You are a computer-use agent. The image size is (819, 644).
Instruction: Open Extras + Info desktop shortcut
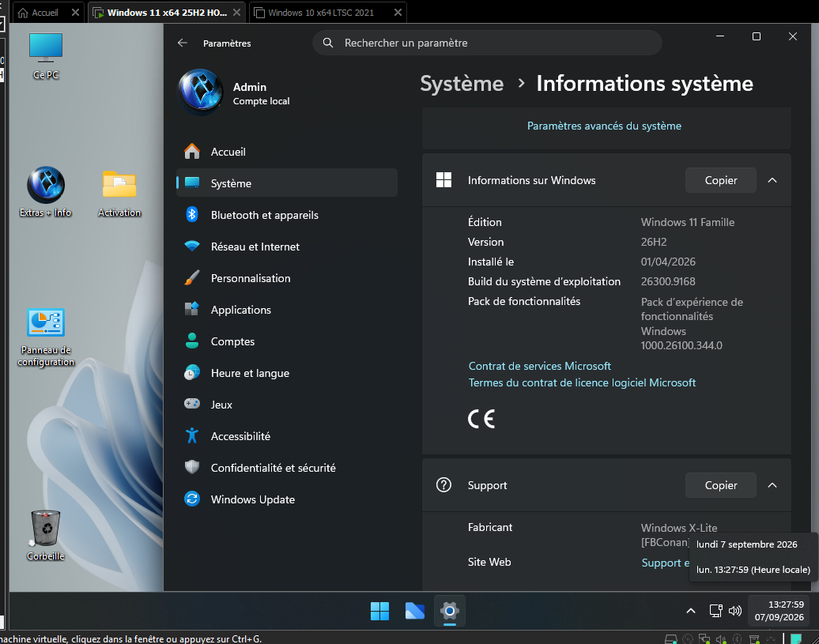[x=45, y=191]
